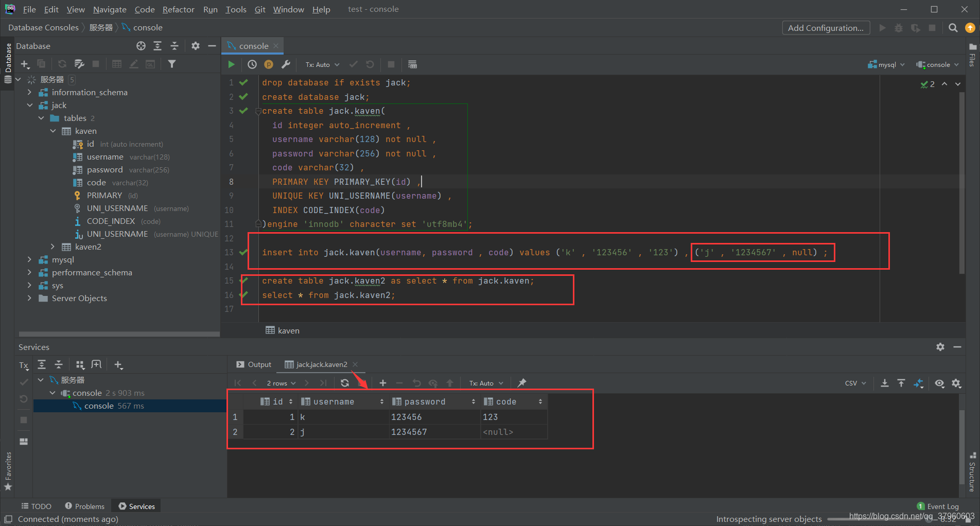Open CSV export format dropdown

[x=855, y=383]
